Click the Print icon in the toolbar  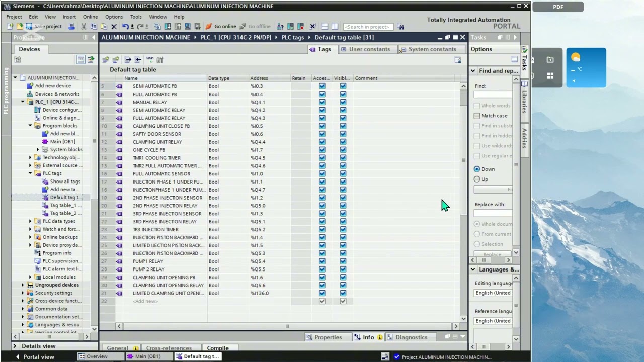[x=72, y=26]
